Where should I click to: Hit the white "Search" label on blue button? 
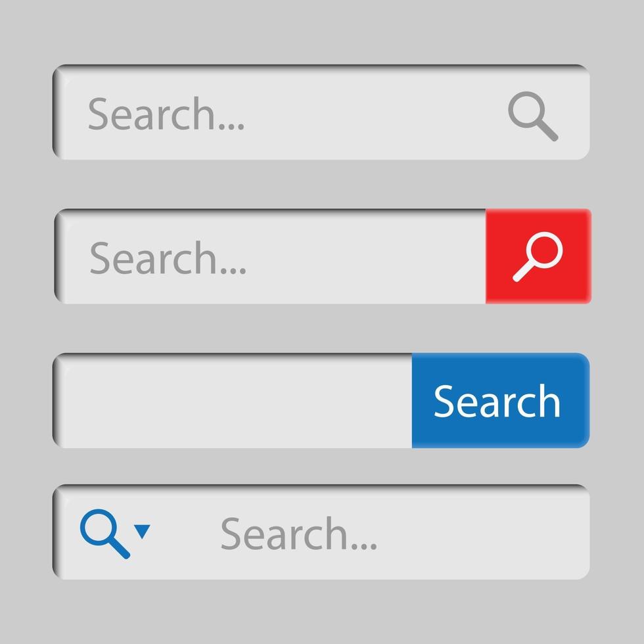497,401
